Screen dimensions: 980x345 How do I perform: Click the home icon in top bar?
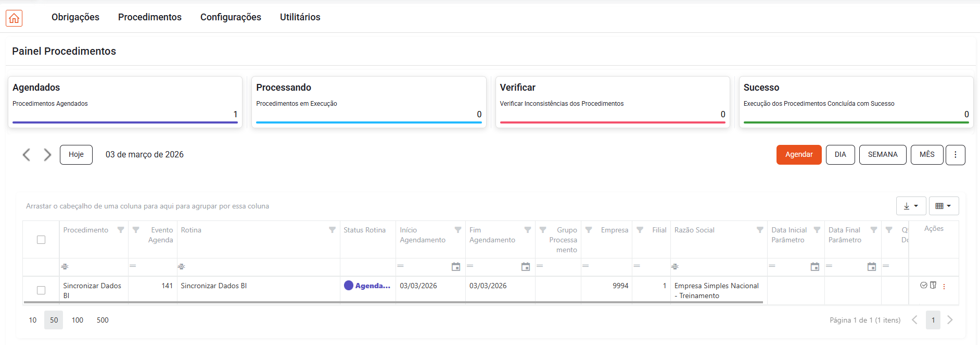(14, 18)
